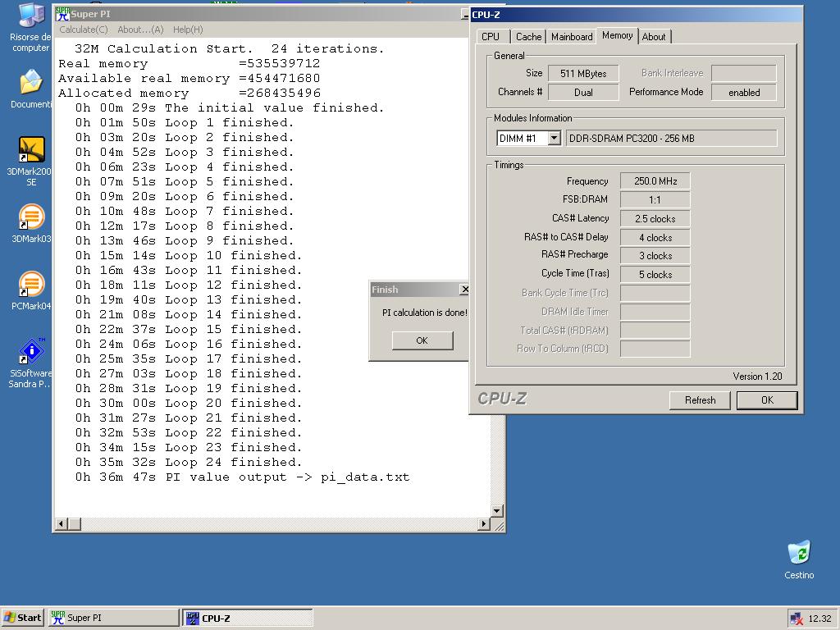Open Risorse del computer desktop icon
The height and width of the screenshot is (630, 840).
tap(30, 16)
